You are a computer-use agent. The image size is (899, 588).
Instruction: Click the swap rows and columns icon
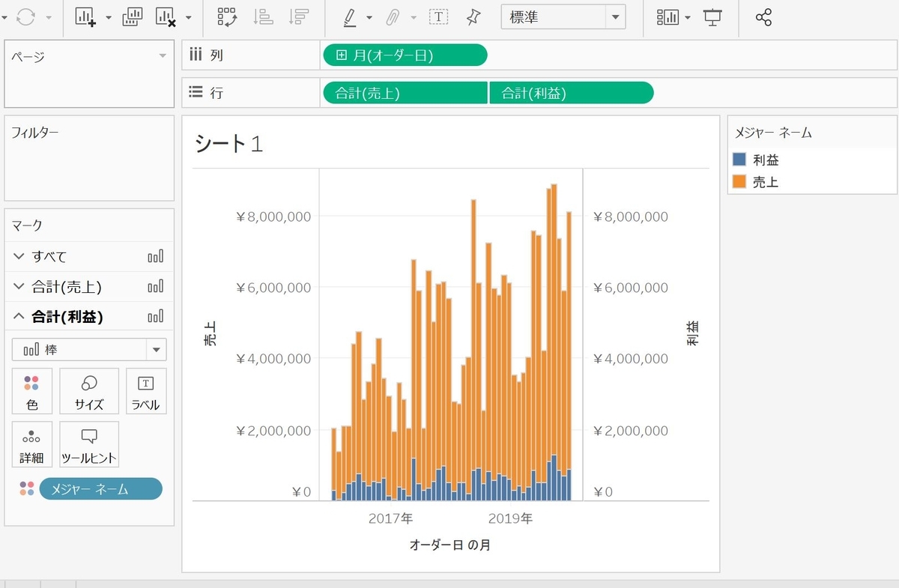click(x=227, y=17)
